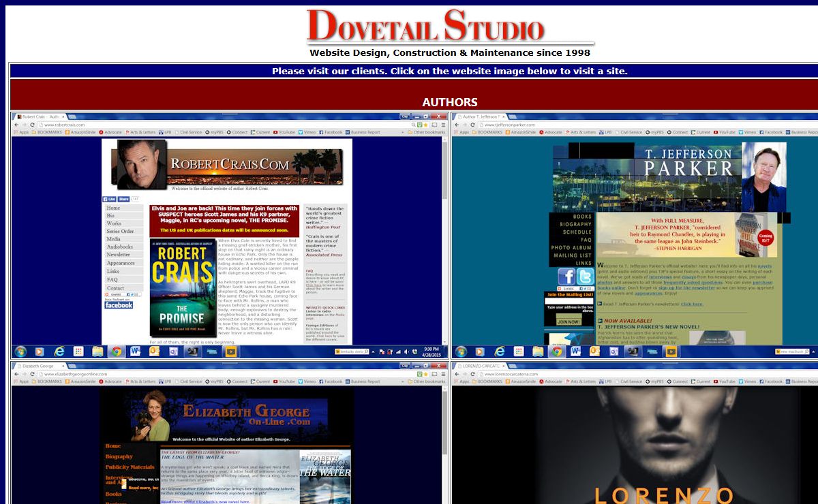This screenshot has width=818, height=504.
Task: Click BOOKS in the Parker site menu
Action: point(582,217)
